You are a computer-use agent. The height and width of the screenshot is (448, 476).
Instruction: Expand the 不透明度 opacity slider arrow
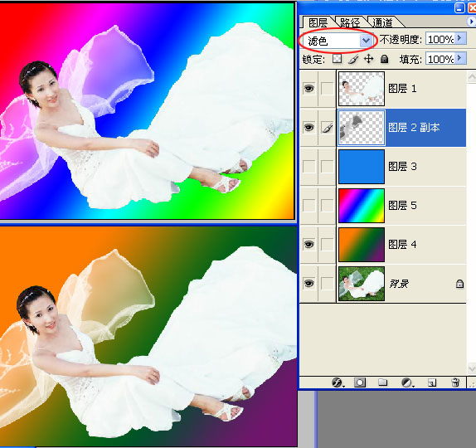460,38
